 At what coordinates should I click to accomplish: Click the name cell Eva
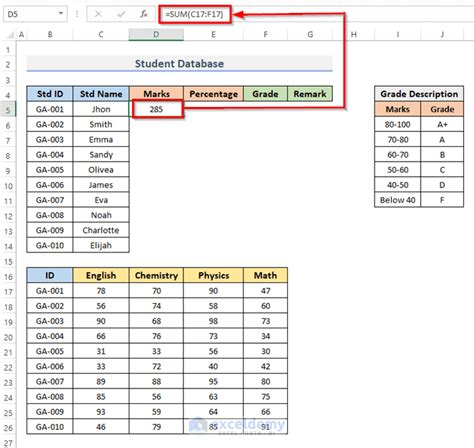click(x=101, y=200)
